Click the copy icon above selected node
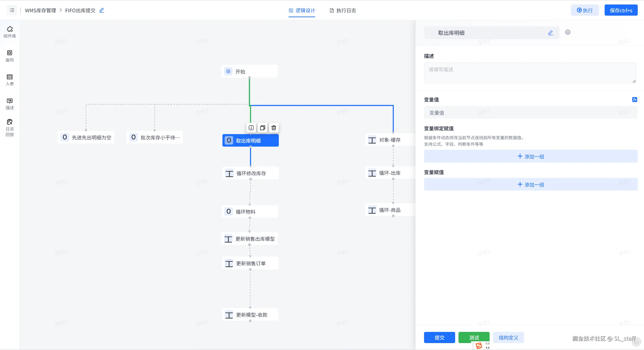 pos(262,128)
